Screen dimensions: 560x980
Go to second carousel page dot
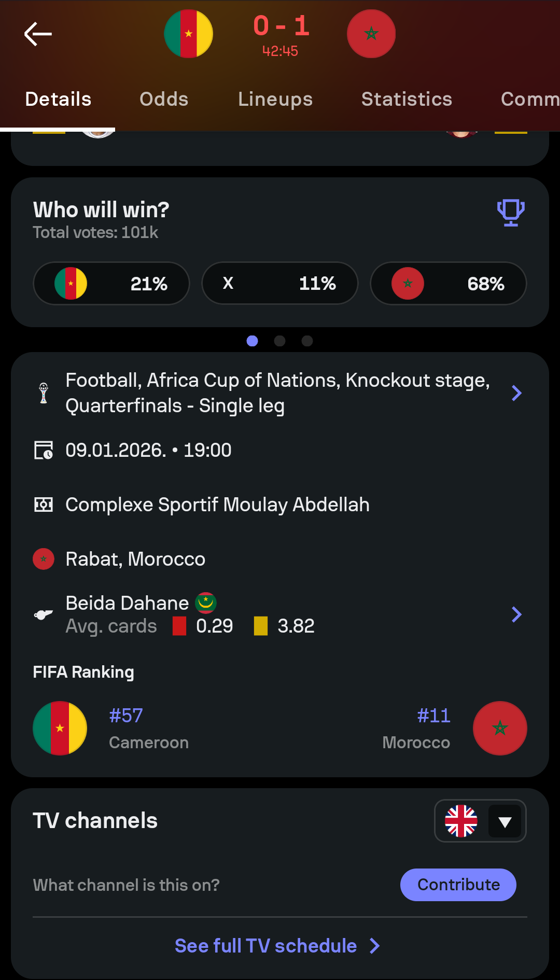click(280, 341)
